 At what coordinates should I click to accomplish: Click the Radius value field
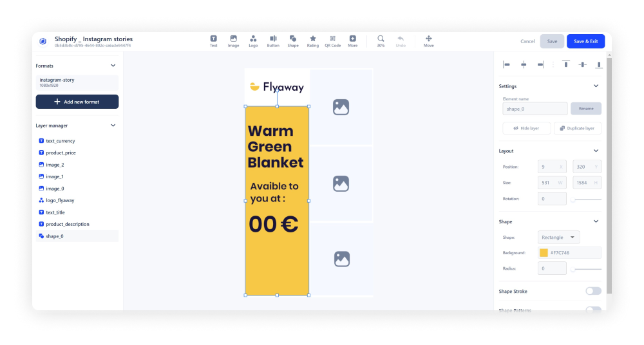click(x=552, y=268)
